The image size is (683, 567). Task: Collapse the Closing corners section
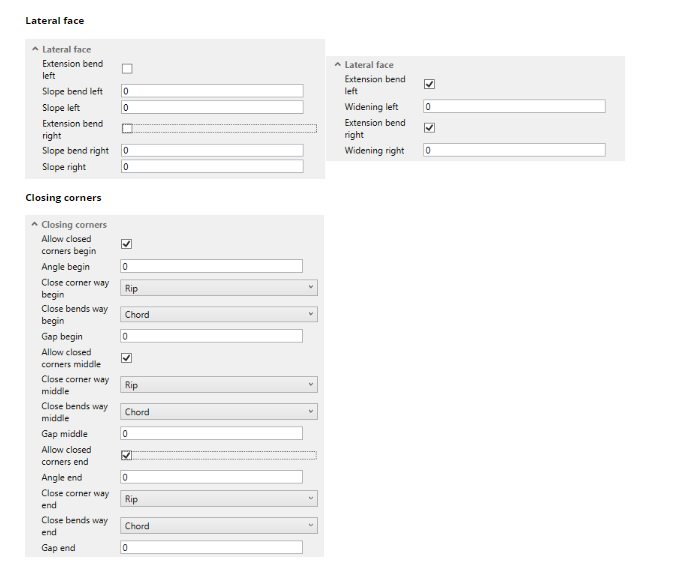point(36,225)
